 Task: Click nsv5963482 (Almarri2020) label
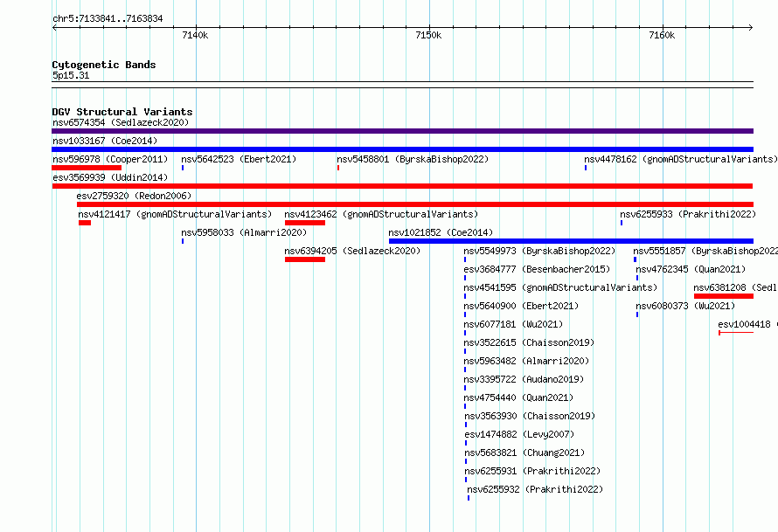point(526,361)
